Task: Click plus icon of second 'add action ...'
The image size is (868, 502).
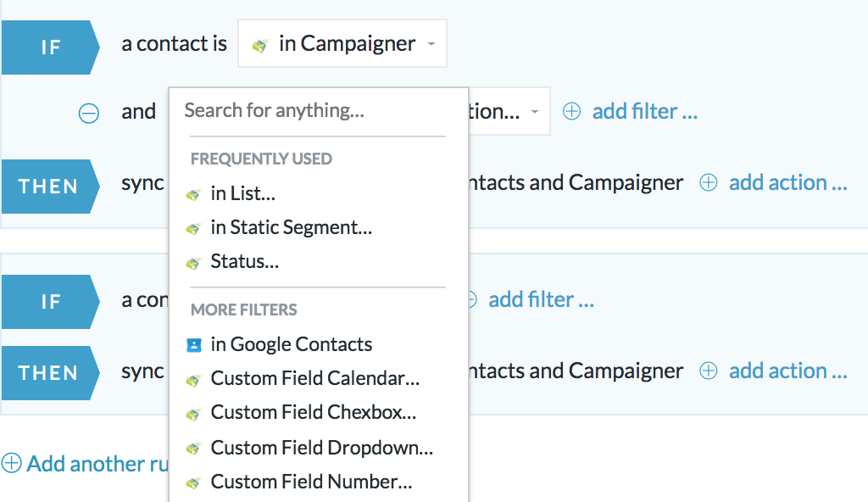Action: (709, 371)
